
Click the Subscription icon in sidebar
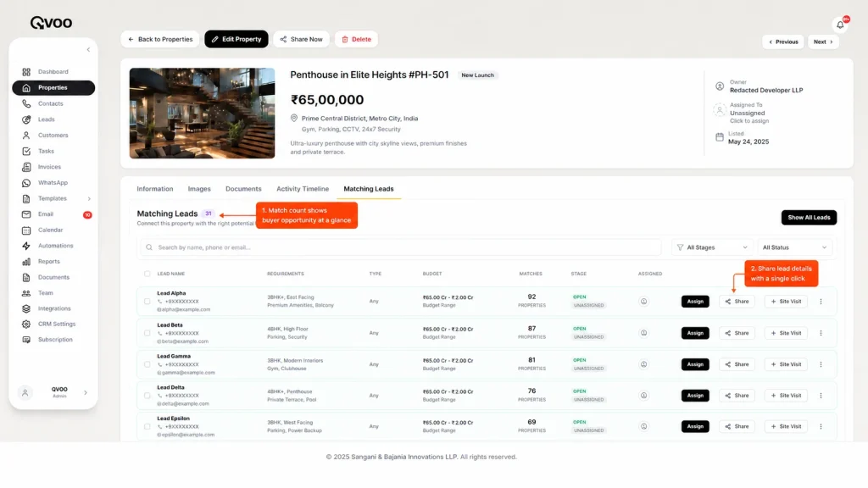[x=26, y=340]
